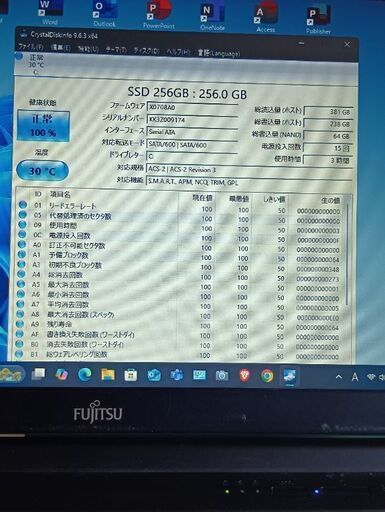Select the B1 総ウェアレベリング回数 row
The height and width of the screenshot is (512, 385).
(180, 355)
